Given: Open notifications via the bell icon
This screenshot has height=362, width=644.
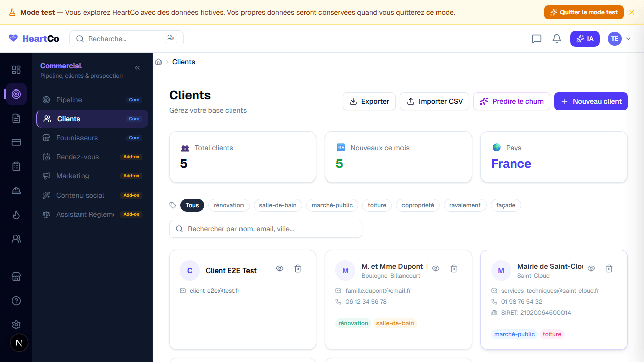Looking at the screenshot, I should tap(556, 38).
